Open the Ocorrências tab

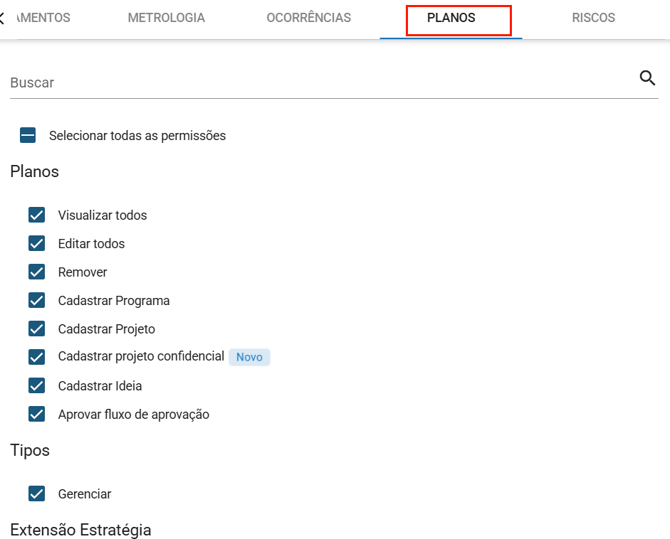point(308,18)
